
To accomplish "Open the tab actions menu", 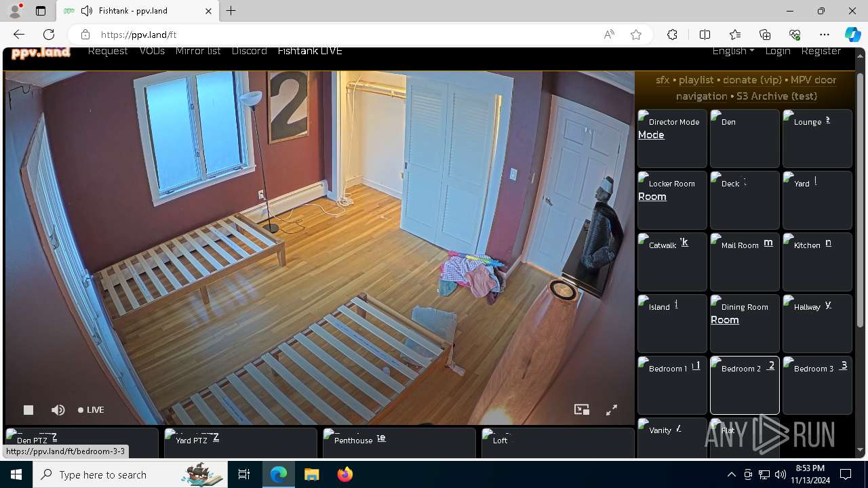I will tap(41, 11).
